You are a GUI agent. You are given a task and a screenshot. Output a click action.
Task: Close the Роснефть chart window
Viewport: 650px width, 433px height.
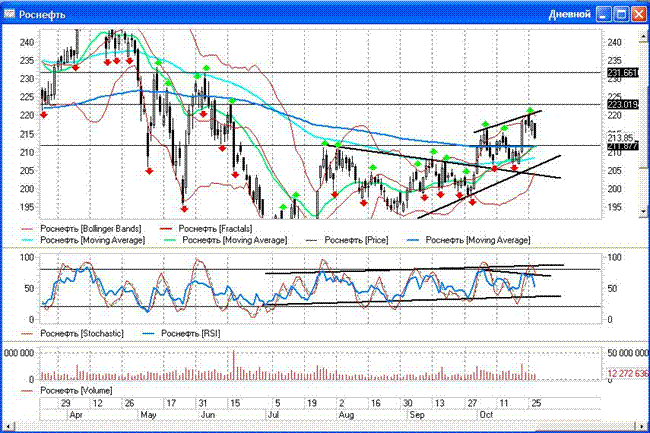coord(636,14)
